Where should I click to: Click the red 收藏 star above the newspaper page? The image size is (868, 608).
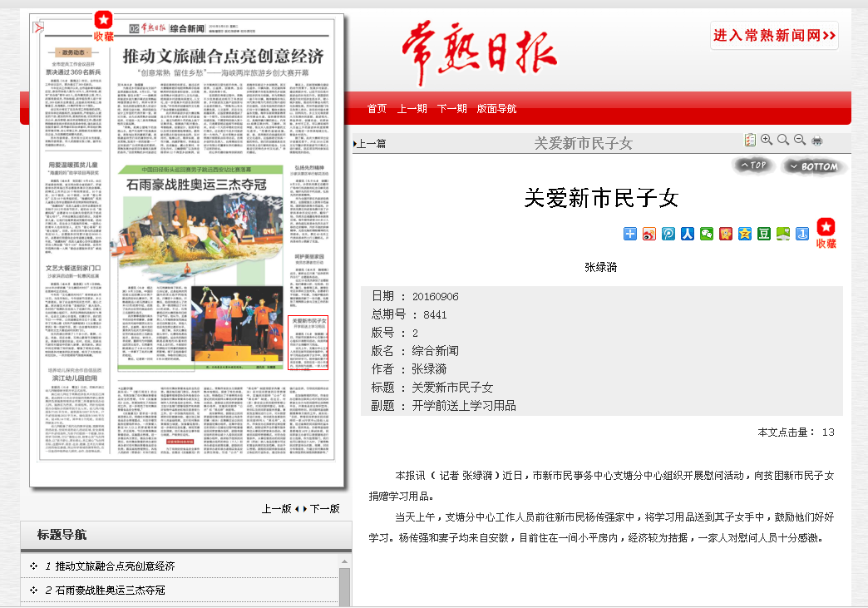(x=103, y=26)
